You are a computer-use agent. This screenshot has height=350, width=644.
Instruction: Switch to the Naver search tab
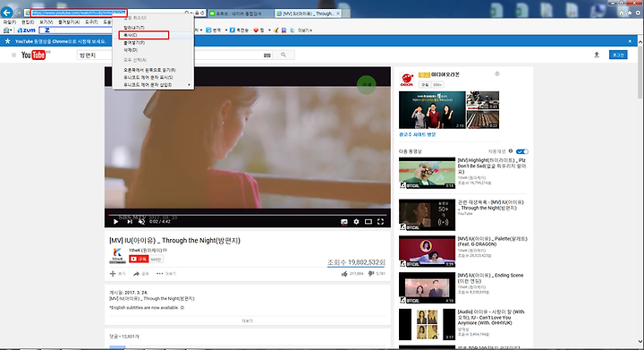(x=240, y=13)
